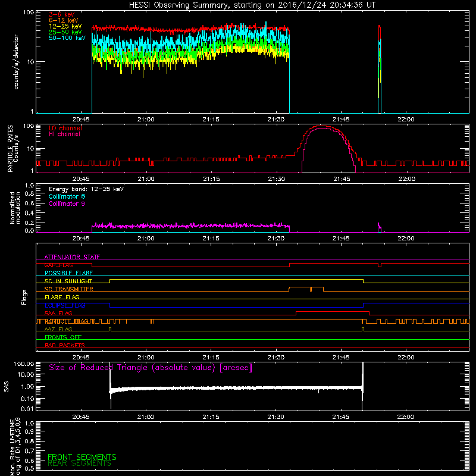Click the 0.01 y-axis value on SAS plot
Image resolution: width=476 pixels, height=476 pixels.
[27, 409]
